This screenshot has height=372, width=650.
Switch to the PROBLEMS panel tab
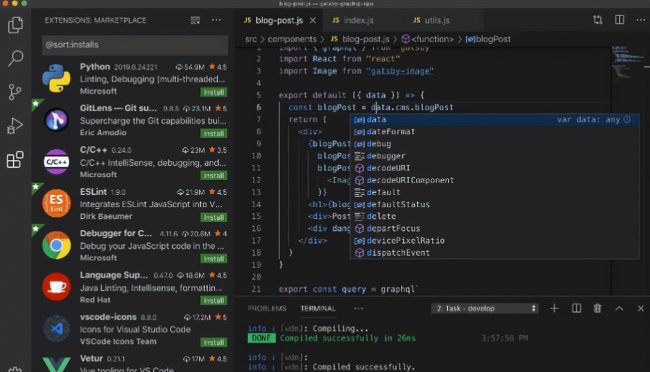[267, 309]
